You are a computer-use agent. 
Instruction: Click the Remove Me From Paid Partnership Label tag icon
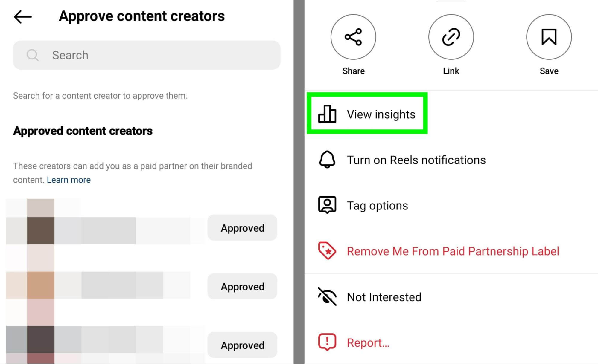pos(327,251)
